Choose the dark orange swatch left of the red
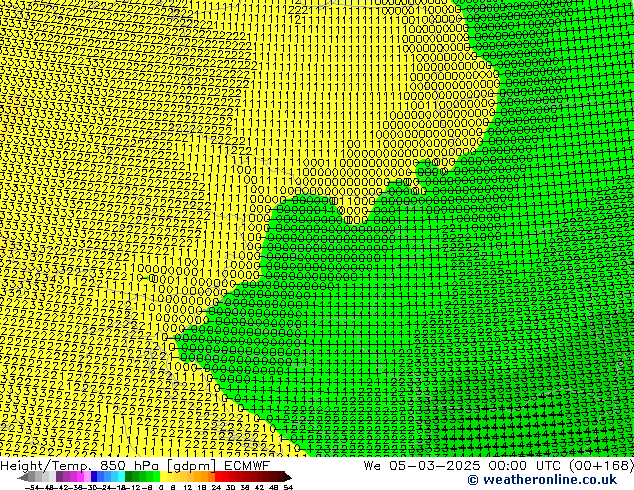634x490 pixels. [x=211, y=476]
